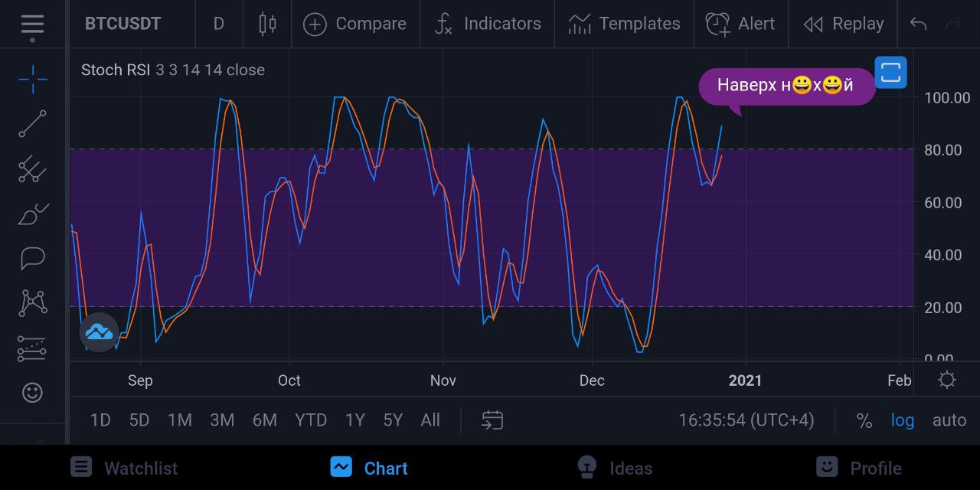Switch to the Profile tab

click(x=859, y=468)
